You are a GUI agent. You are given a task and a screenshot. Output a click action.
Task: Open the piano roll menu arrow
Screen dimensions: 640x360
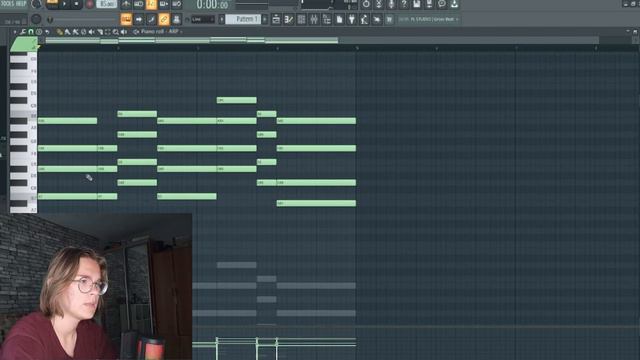point(15,31)
